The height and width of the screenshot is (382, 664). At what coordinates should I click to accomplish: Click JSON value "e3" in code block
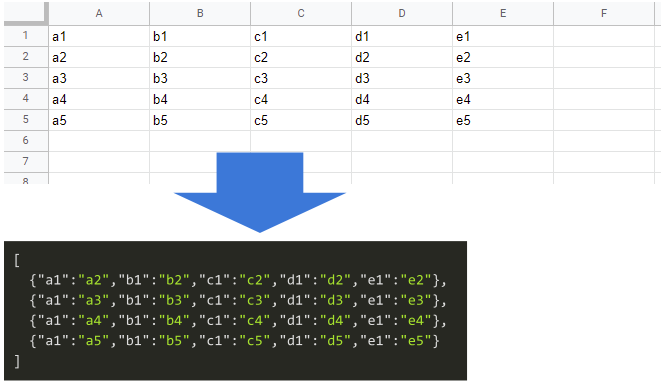point(416,300)
